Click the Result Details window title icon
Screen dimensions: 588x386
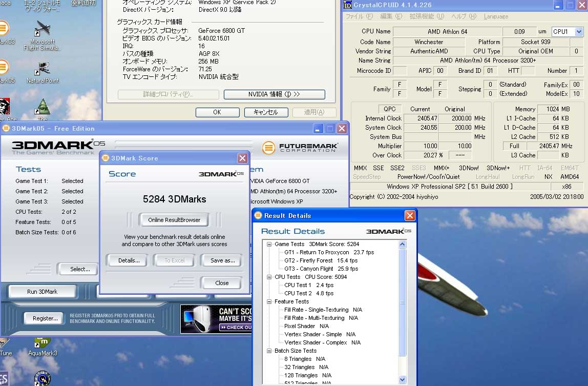[258, 215]
